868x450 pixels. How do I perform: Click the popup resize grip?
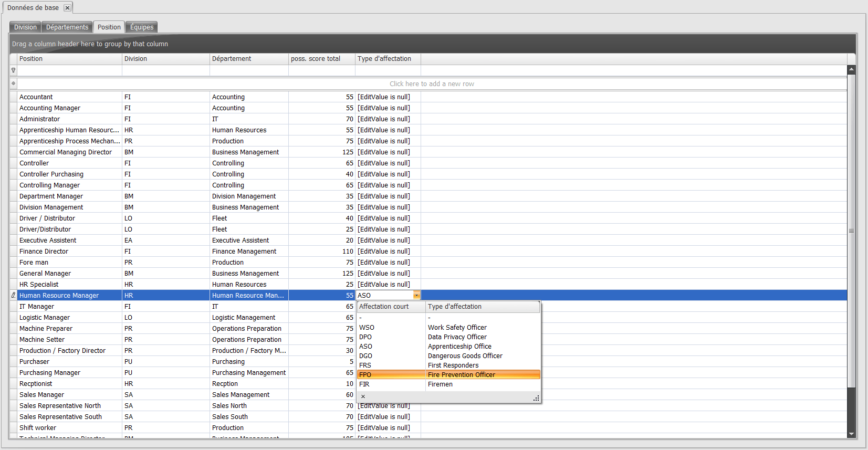click(536, 399)
